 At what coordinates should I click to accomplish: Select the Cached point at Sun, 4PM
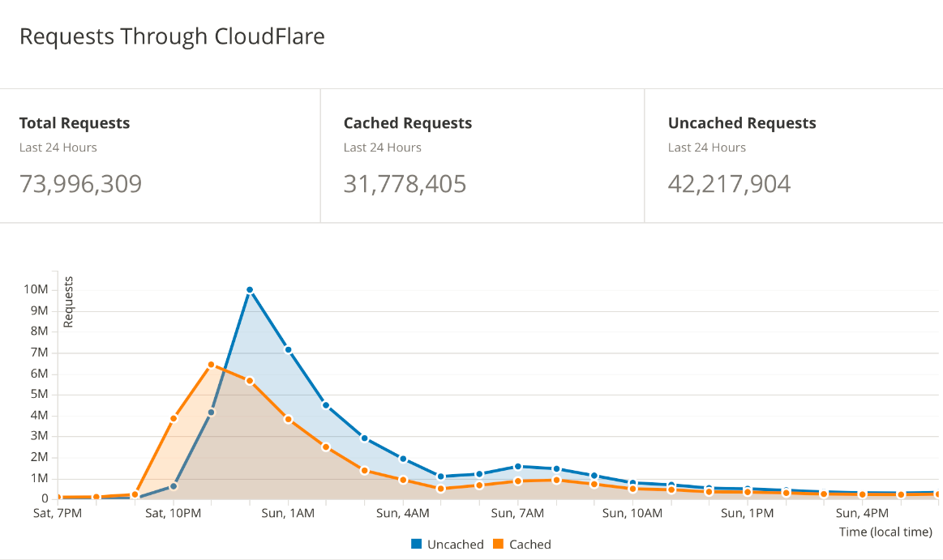click(x=863, y=494)
